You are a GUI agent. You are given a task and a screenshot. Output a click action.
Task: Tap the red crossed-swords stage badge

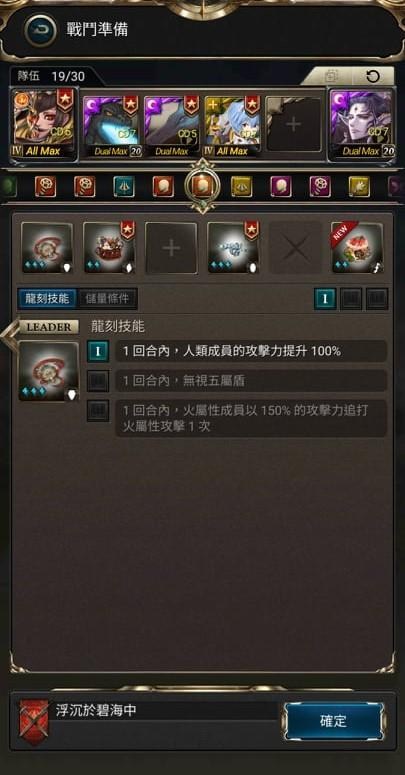tap(34, 722)
